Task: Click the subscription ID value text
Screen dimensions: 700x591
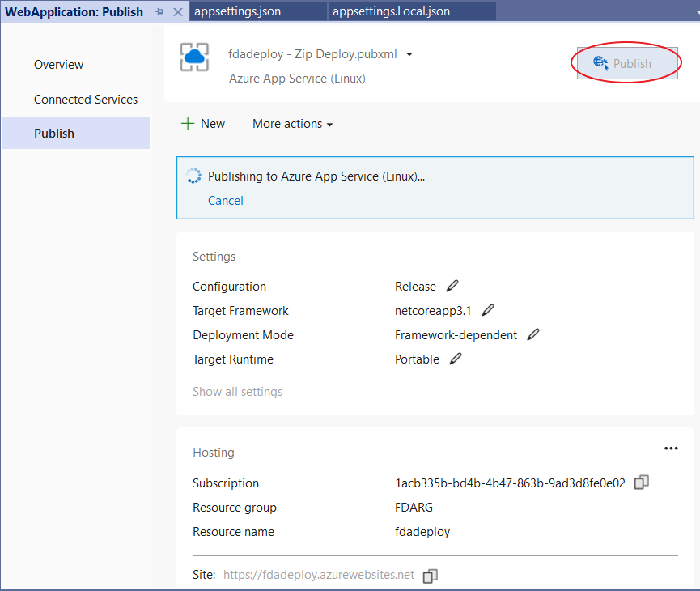Action: point(511,483)
